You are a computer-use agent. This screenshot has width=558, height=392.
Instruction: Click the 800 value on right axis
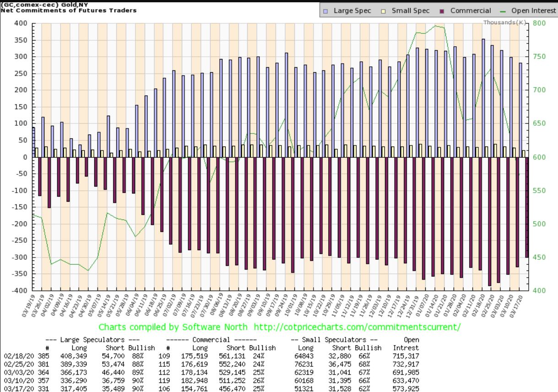click(541, 23)
